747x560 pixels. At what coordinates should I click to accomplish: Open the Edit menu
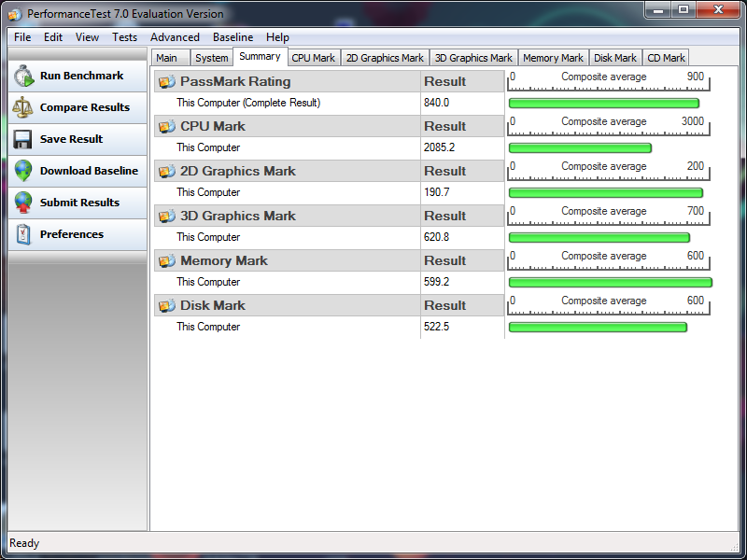(53, 37)
